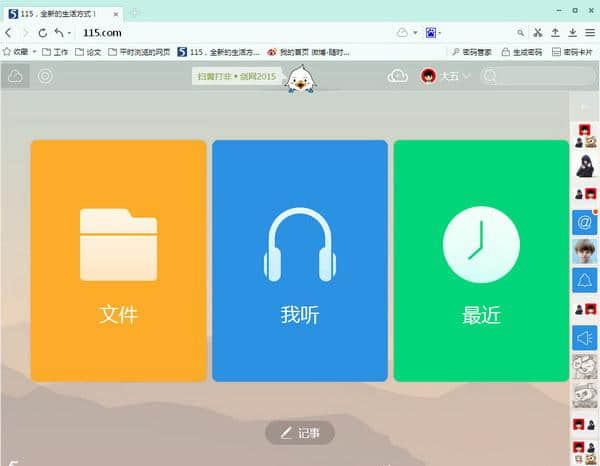Click the browser screenshot scissors icon
The image size is (600, 466).
[x=538, y=33]
